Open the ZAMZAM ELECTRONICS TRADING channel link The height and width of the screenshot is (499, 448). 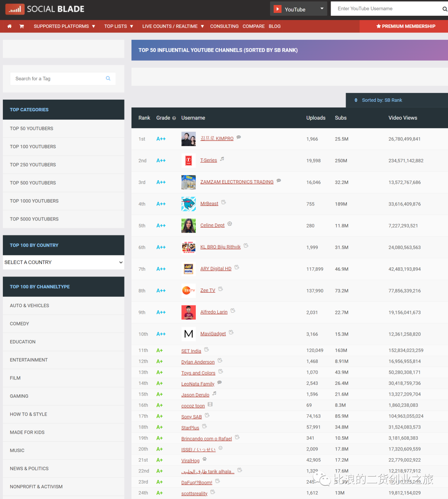237,182
